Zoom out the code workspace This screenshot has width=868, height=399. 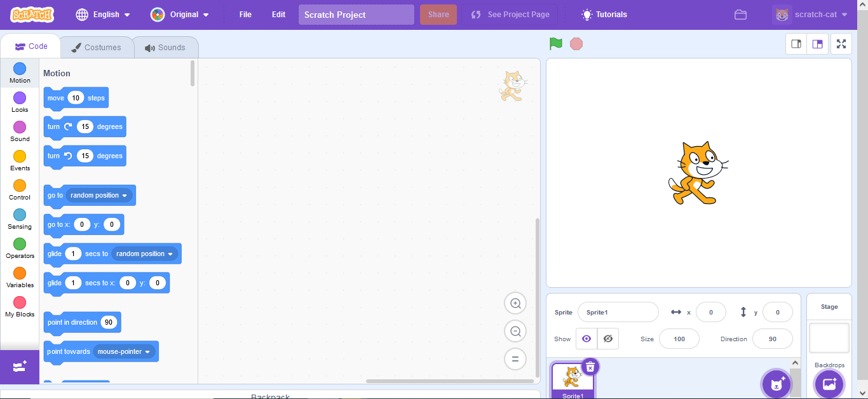[x=515, y=331]
